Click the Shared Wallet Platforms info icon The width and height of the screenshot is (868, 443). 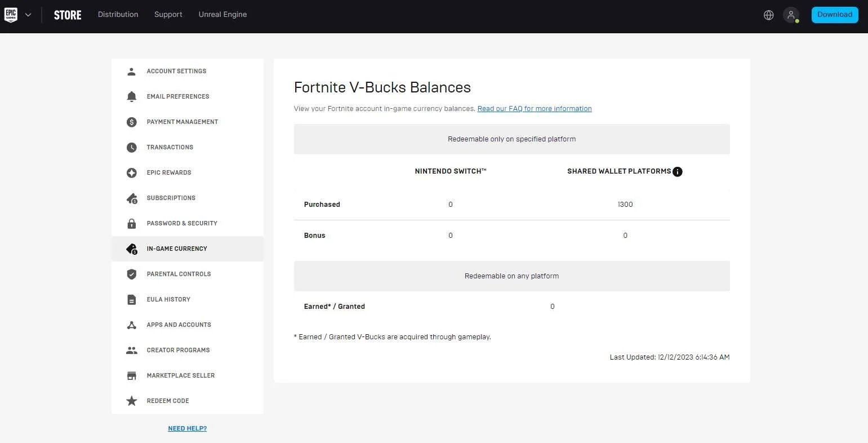(678, 172)
